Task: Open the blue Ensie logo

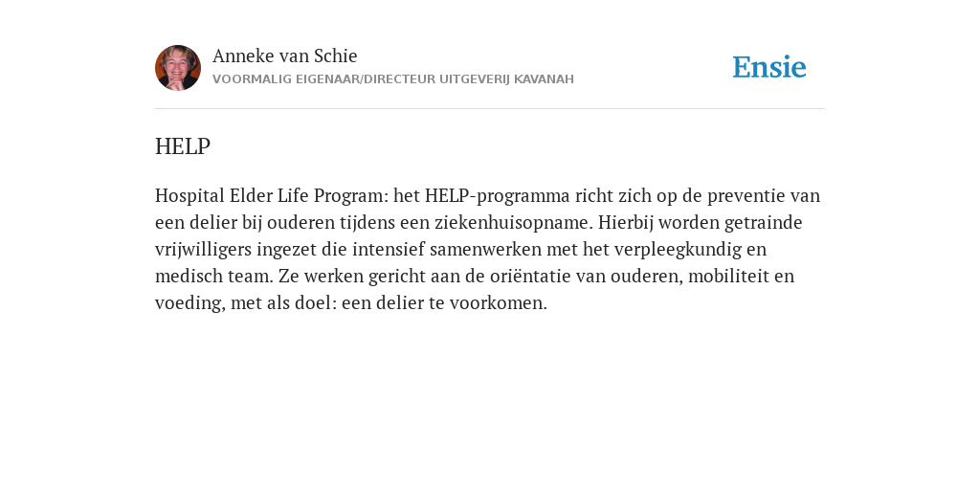Action: 769,67
